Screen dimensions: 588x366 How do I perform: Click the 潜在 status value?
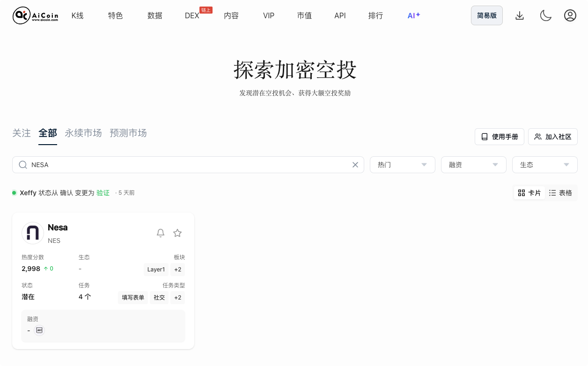click(28, 297)
